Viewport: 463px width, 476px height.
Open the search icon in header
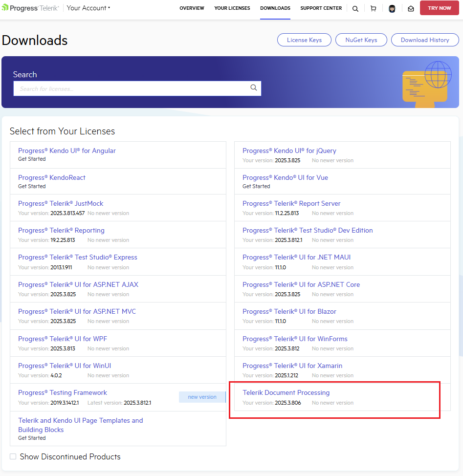355,8
